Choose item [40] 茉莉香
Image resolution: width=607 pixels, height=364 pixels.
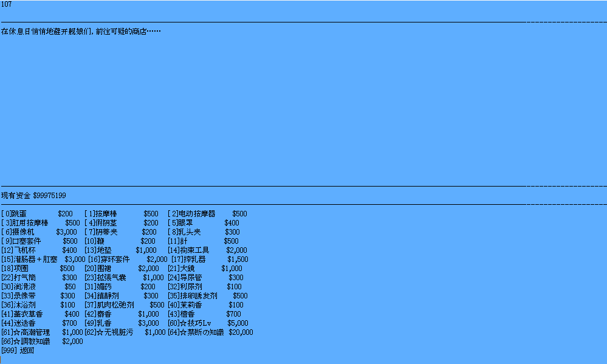pyautogui.click(x=205, y=305)
